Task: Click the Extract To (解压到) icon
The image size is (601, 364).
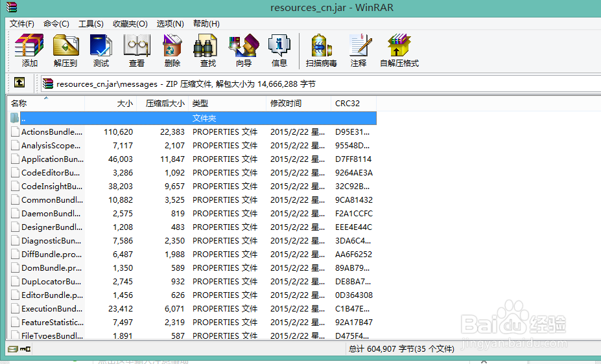Action: 65,50
